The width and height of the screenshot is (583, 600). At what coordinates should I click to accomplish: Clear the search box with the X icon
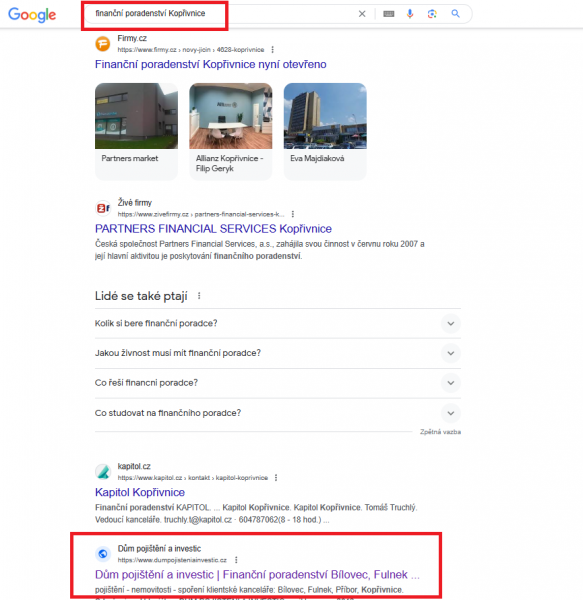tap(362, 14)
